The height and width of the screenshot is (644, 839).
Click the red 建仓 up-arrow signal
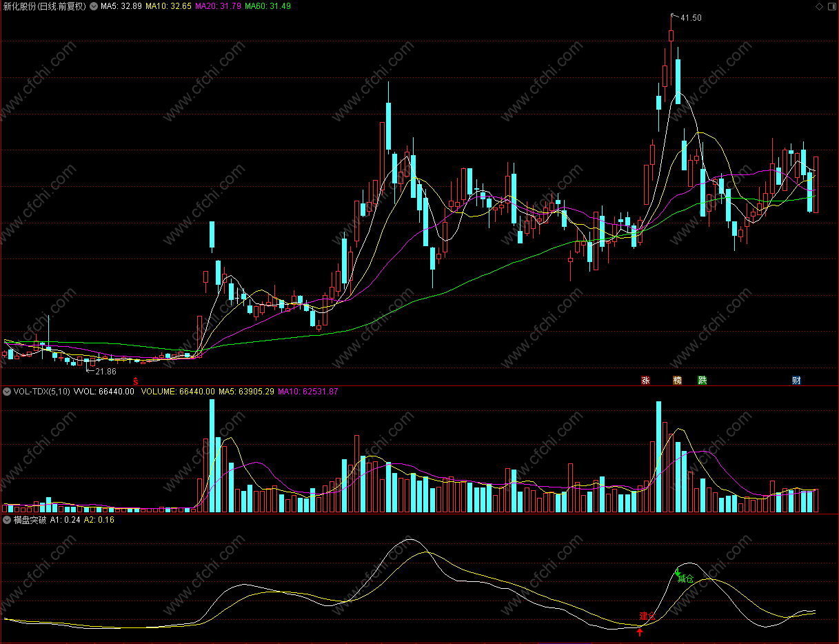pos(640,632)
